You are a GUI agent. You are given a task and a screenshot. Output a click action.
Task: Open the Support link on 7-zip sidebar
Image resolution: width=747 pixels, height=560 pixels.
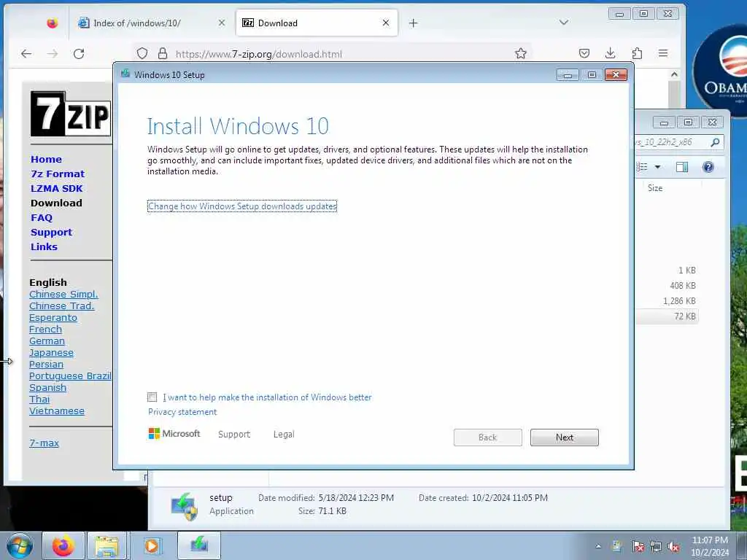tap(52, 233)
